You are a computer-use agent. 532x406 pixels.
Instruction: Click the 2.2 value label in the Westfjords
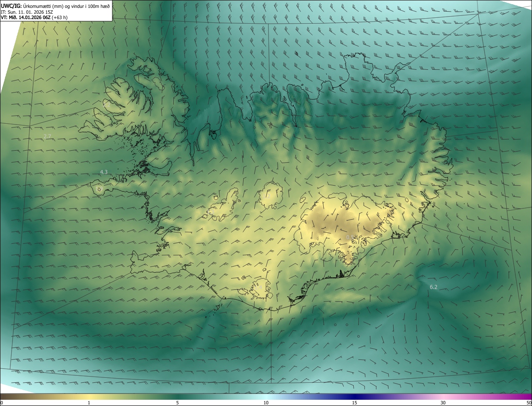[106, 105]
